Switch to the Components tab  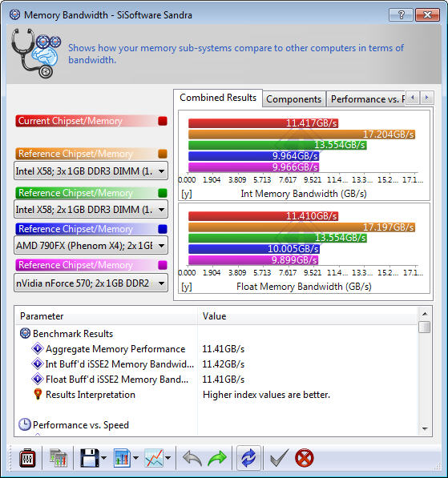click(x=294, y=99)
